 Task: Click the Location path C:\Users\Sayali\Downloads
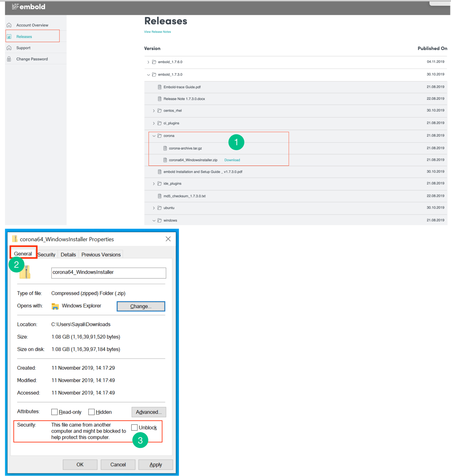pos(81,324)
